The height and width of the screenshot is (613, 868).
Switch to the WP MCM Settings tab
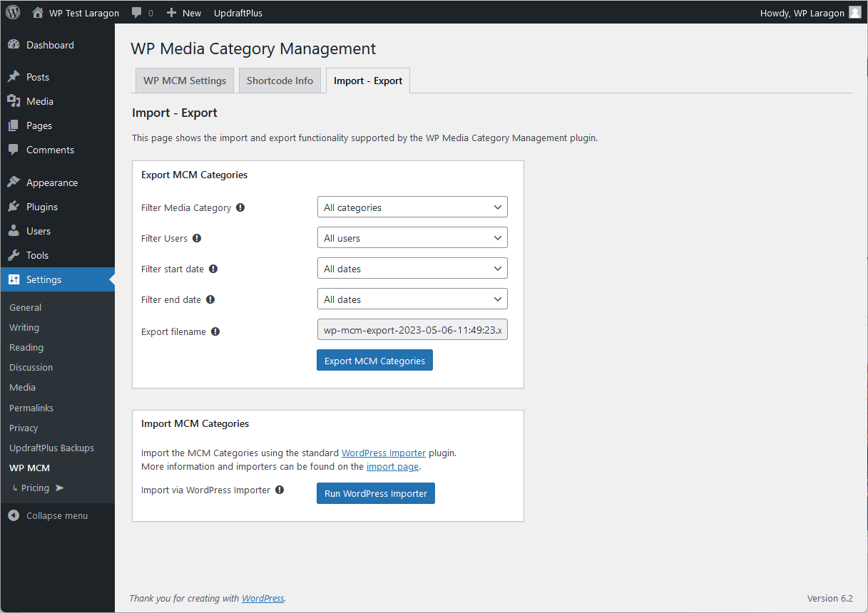click(x=185, y=81)
